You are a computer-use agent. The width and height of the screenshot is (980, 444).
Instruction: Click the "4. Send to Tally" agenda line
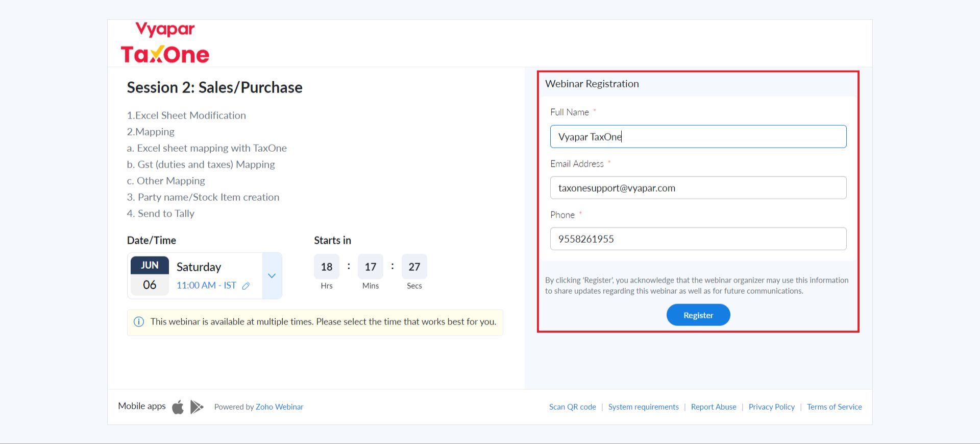[161, 214]
